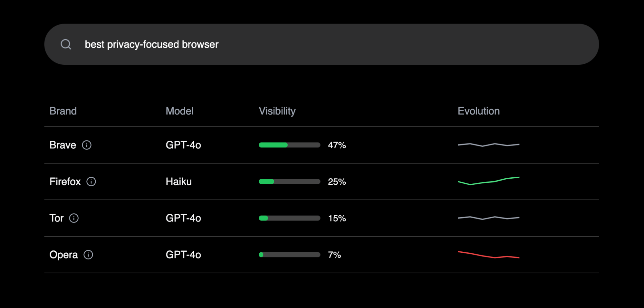Viewport: 644px width, 308px height.
Task: Click Opera's red evolution sparkline
Action: pyautogui.click(x=488, y=255)
